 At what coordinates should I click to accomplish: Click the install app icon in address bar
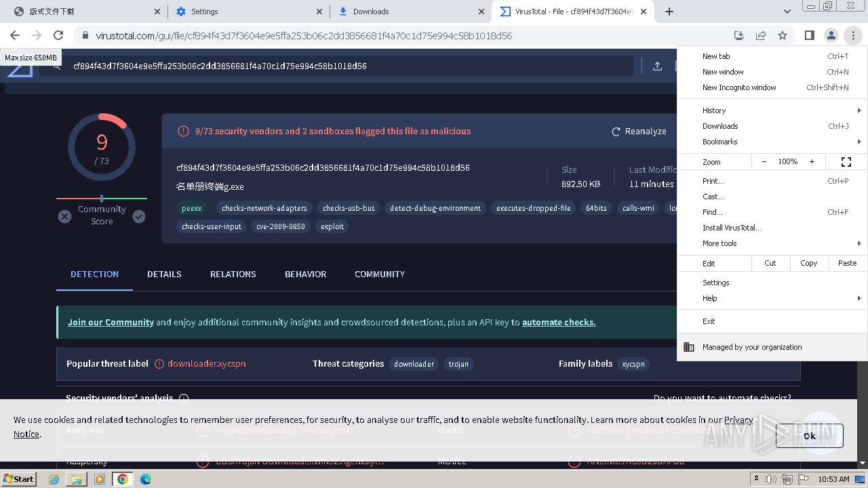click(x=739, y=35)
